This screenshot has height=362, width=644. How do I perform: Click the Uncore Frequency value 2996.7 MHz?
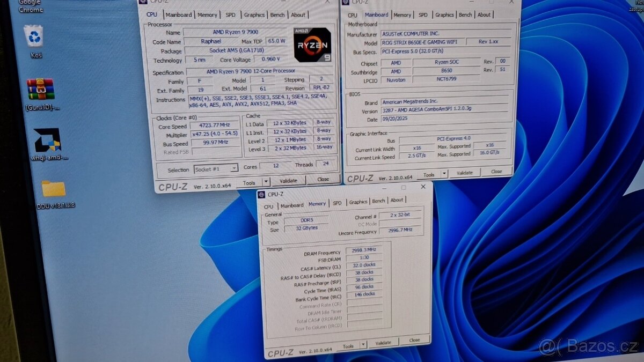click(399, 230)
